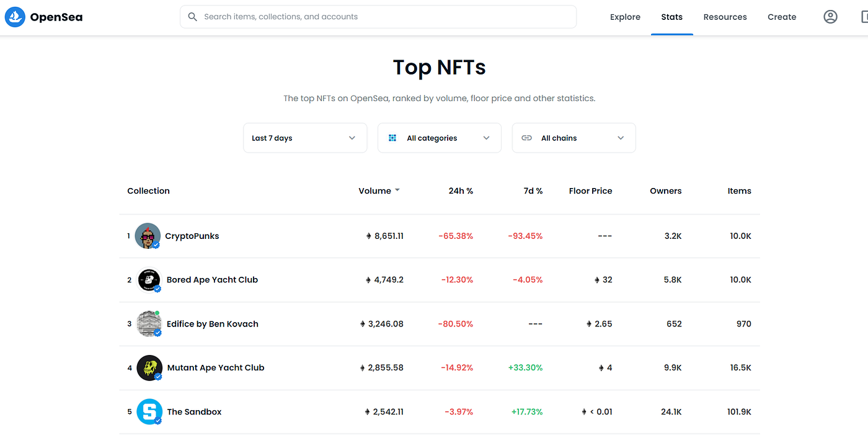Open the Mutant Ape Yacht Club name

pyautogui.click(x=216, y=368)
